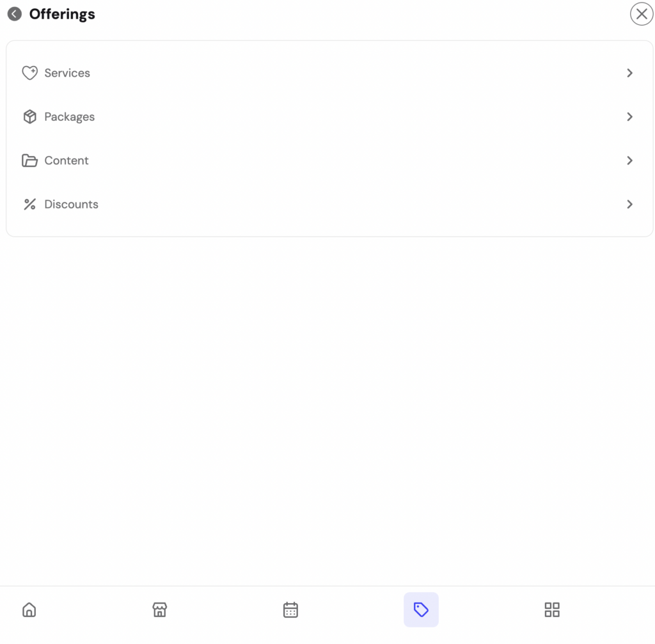The image size is (655, 644).
Task: Open the Home tab in bottom navigation
Action: click(29, 609)
